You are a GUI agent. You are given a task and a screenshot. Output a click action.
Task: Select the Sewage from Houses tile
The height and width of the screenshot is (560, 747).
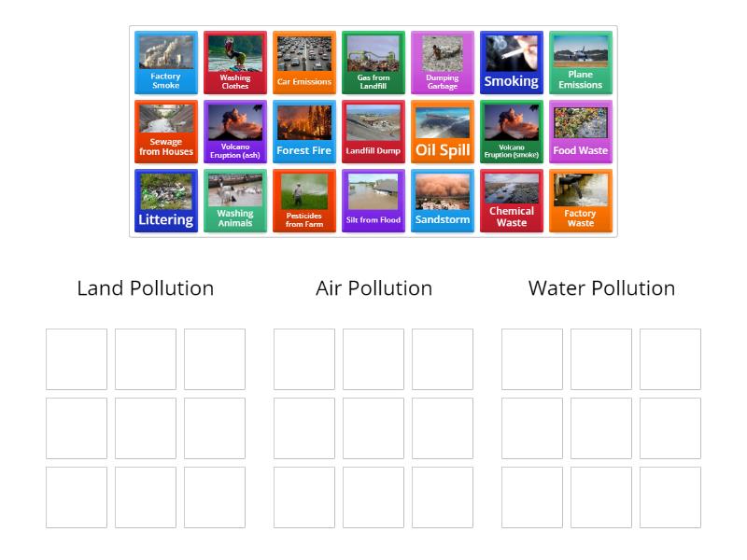coord(166,131)
